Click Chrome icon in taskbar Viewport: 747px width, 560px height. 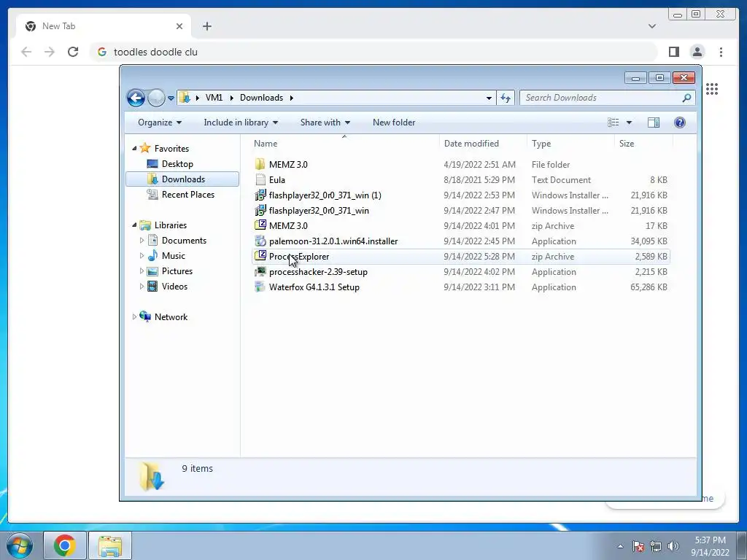[65, 545]
